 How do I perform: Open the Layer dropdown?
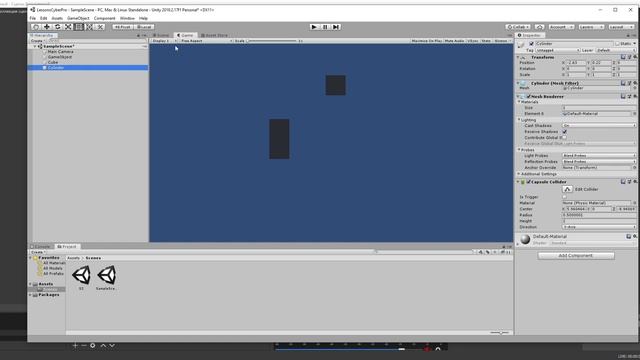(616, 50)
